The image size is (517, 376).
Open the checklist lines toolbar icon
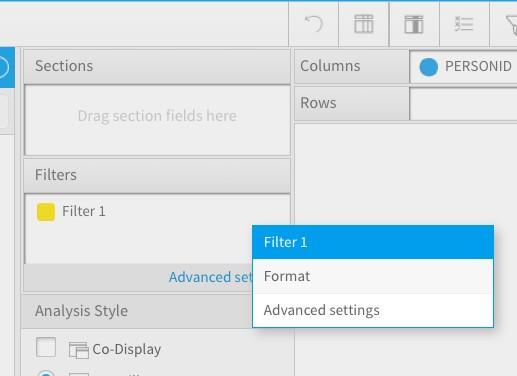pos(464,24)
